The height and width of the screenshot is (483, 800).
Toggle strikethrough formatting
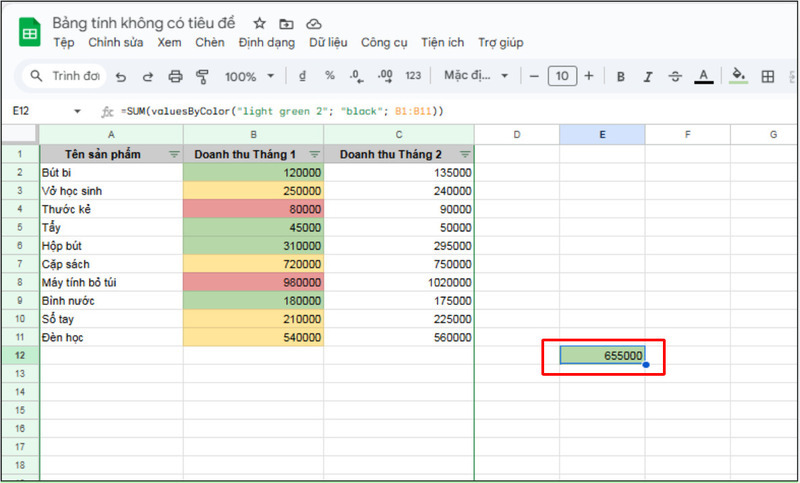point(675,76)
